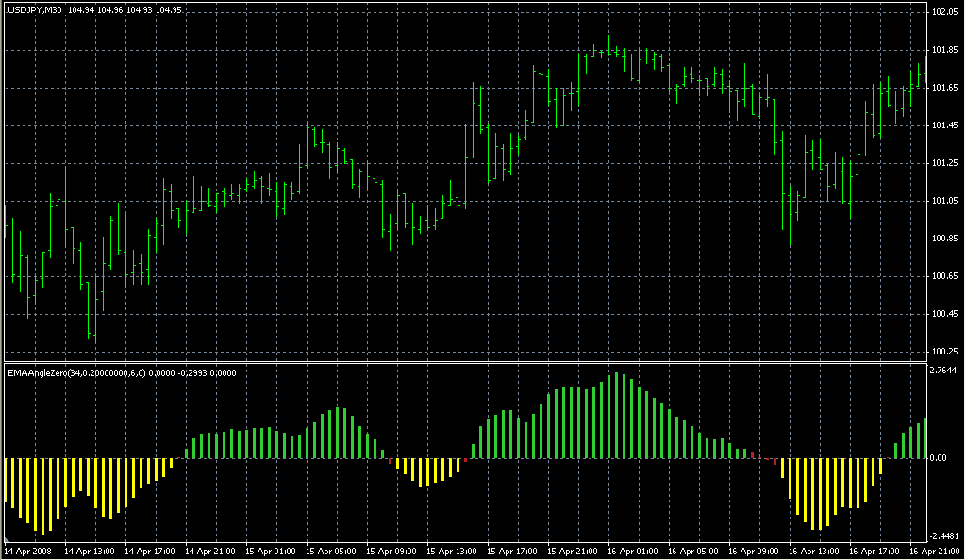Click the 15 Apr 13:00 time label
The width and height of the screenshot is (966, 560).
tap(452, 550)
